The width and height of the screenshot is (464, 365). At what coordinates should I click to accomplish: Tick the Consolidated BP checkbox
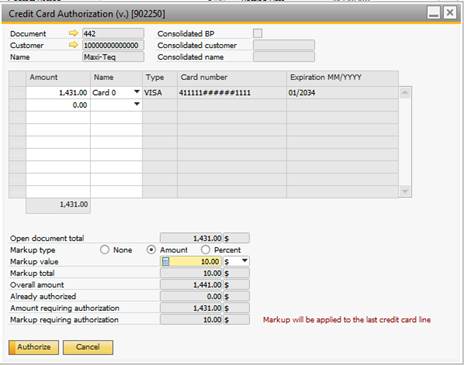[x=257, y=33]
